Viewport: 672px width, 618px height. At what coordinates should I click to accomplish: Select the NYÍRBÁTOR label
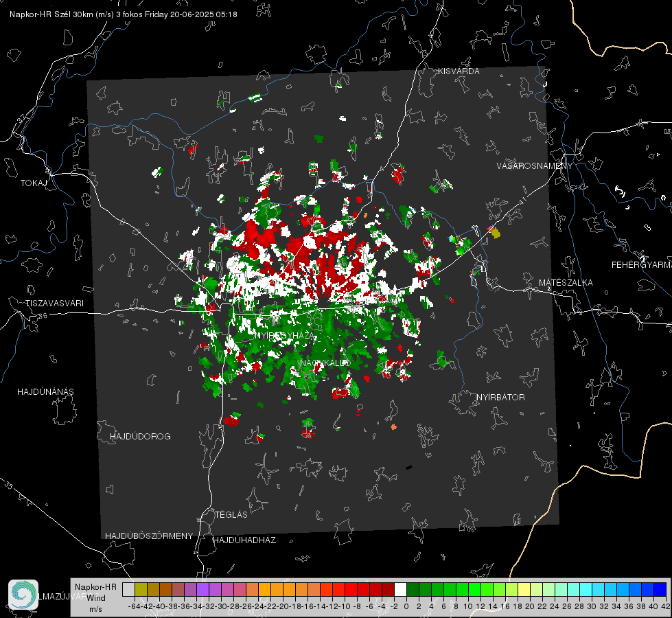(500, 397)
